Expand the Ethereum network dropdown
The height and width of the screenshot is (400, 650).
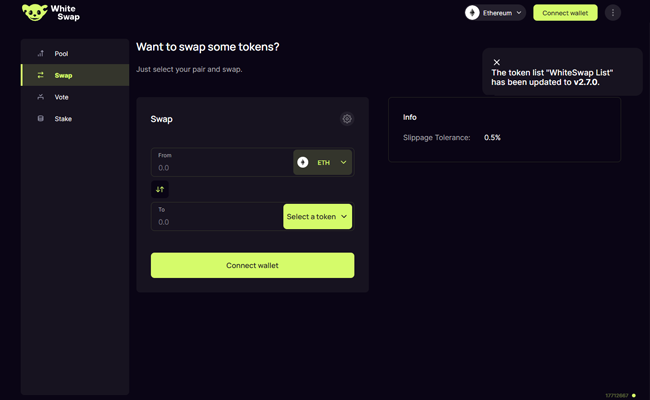[x=519, y=13]
